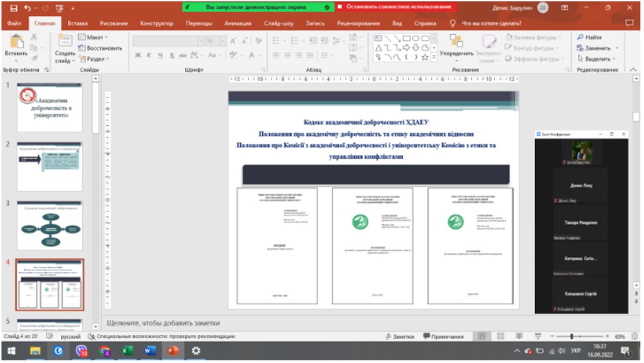Save the presentation with the floppy icon
The height and width of the screenshot is (363, 644).
[x=13, y=8]
